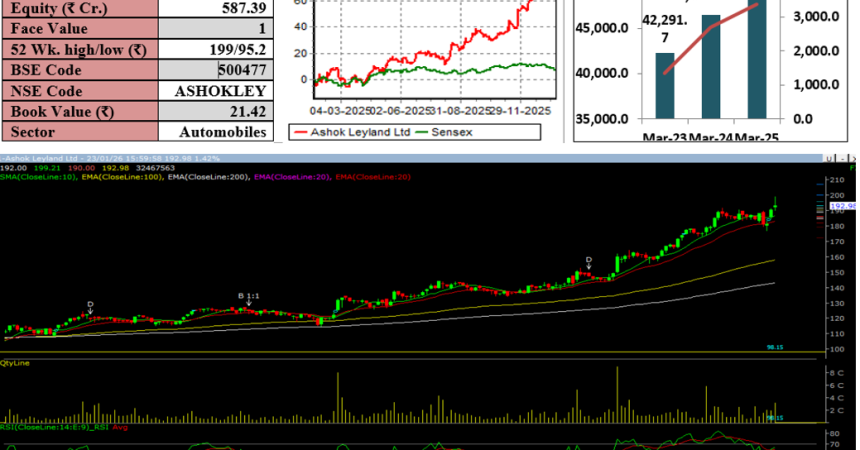This screenshot has width=860, height=450.
Task: Click the green 'F' indicator on chart
Action: 851,168
